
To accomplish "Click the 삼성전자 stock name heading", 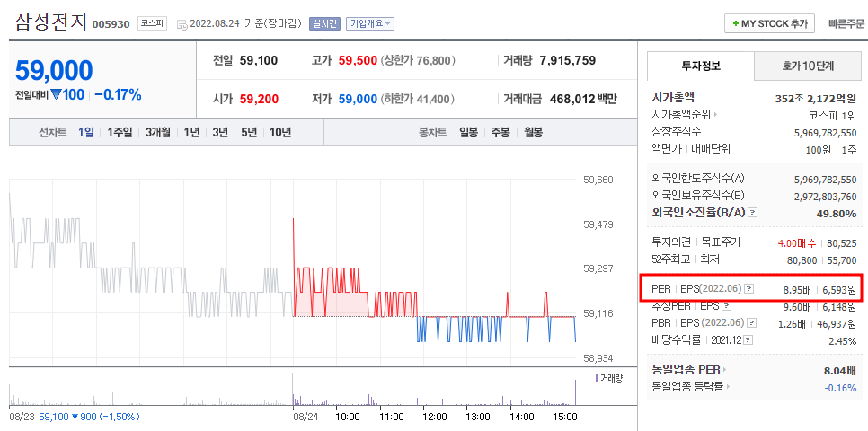I will point(50,22).
